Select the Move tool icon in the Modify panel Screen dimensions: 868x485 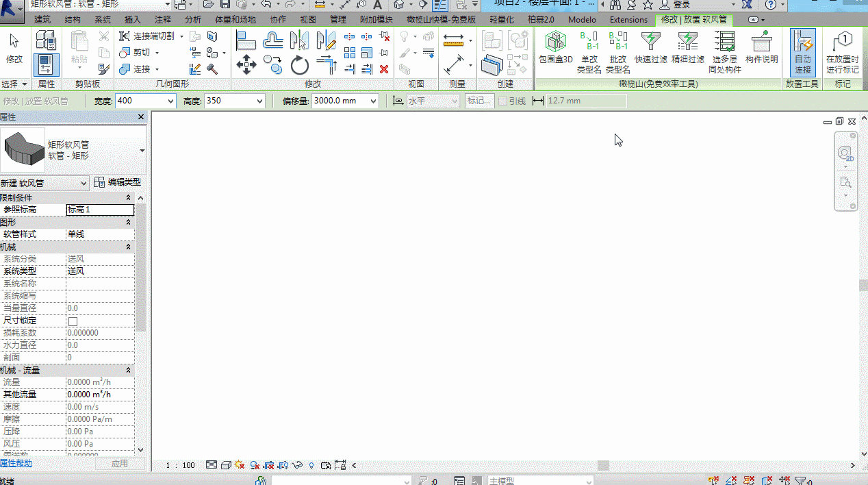tap(246, 65)
